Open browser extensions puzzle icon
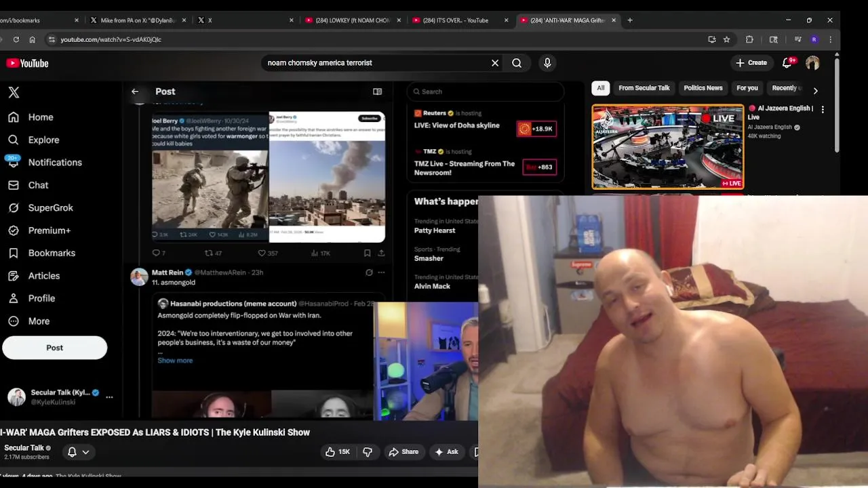The image size is (868, 488). (x=749, y=39)
